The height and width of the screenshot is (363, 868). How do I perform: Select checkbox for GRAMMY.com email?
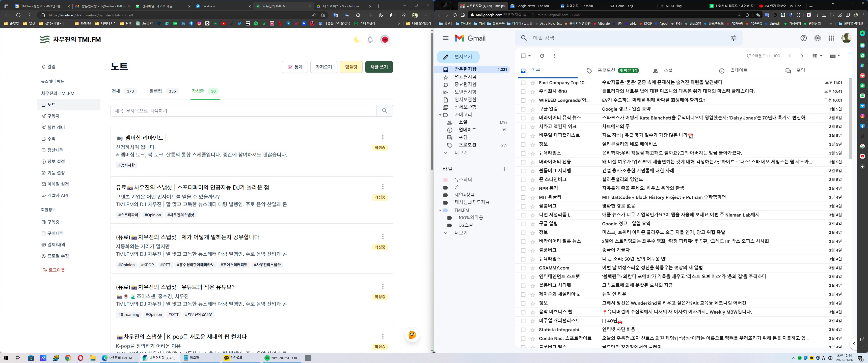click(523, 268)
